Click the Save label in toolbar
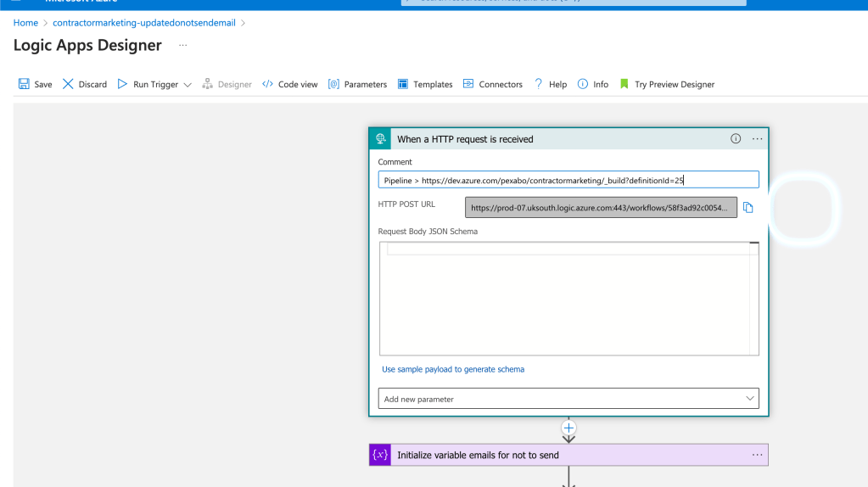 43,85
